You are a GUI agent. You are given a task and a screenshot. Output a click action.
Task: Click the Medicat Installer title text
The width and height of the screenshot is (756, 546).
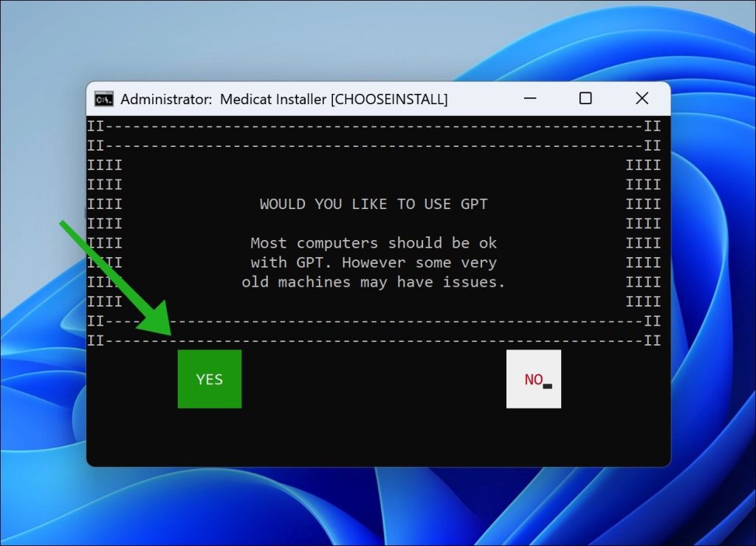tap(284, 99)
